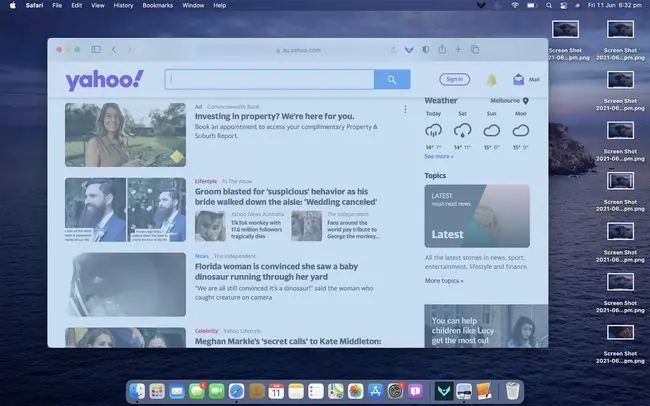Open the Trash in the Dock
The height and width of the screenshot is (406, 650).
click(x=513, y=391)
